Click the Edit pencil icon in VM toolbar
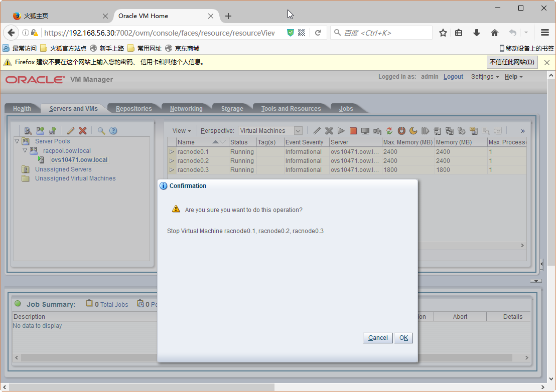Viewport: 556px width, 392px height. pyautogui.click(x=317, y=131)
